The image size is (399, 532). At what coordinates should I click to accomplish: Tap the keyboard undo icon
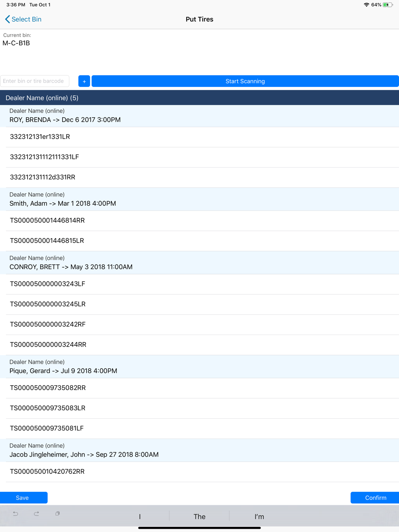16,514
